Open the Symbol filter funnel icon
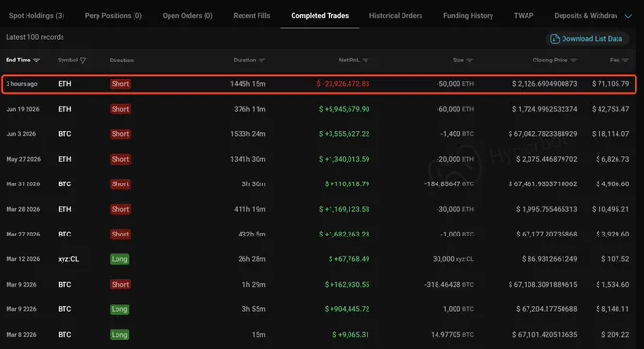This screenshot has width=644, height=349. point(83,61)
